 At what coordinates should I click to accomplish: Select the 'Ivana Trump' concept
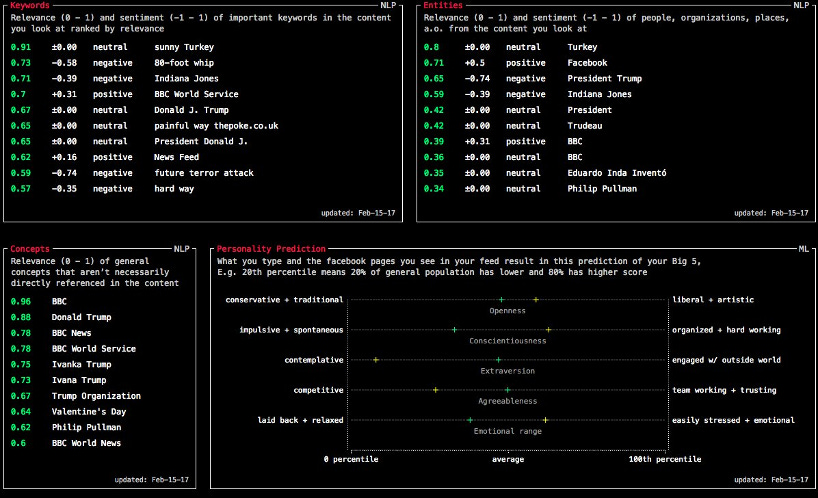tap(79, 380)
